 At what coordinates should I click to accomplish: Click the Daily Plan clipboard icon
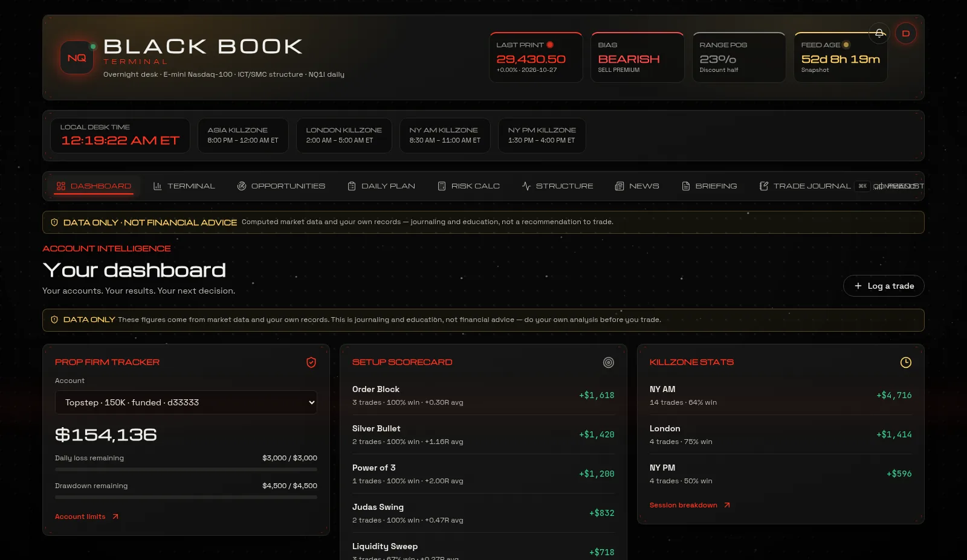(352, 186)
